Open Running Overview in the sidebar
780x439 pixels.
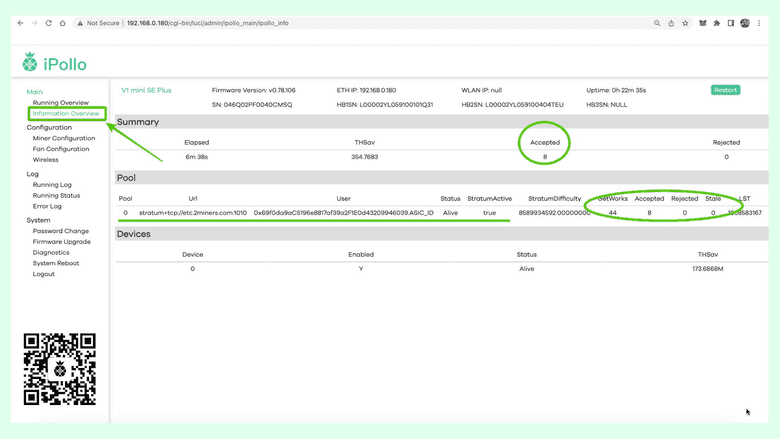(x=60, y=103)
